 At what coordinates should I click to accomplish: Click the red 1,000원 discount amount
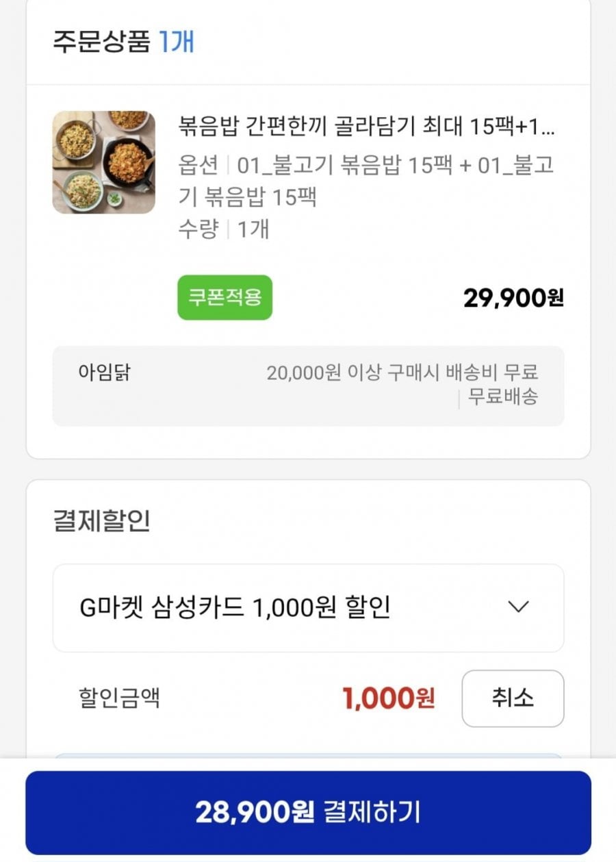pos(388,698)
